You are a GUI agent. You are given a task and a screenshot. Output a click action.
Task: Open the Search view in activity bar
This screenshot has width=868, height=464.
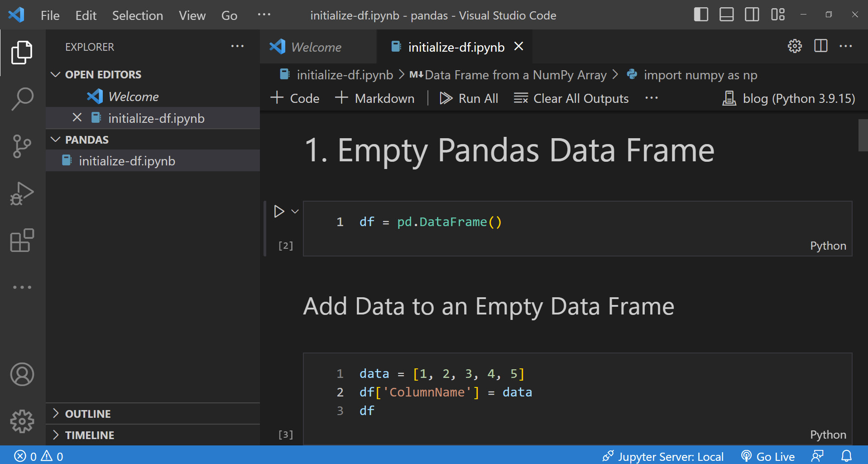[x=22, y=99]
